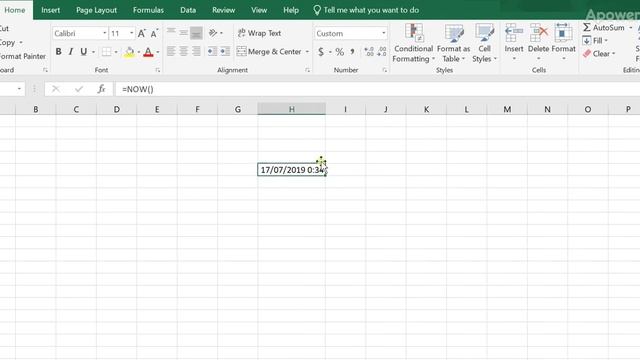The width and height of the screenshot is (640, 360).
Task: Click AutoSum
Action: tap(604, 27)
